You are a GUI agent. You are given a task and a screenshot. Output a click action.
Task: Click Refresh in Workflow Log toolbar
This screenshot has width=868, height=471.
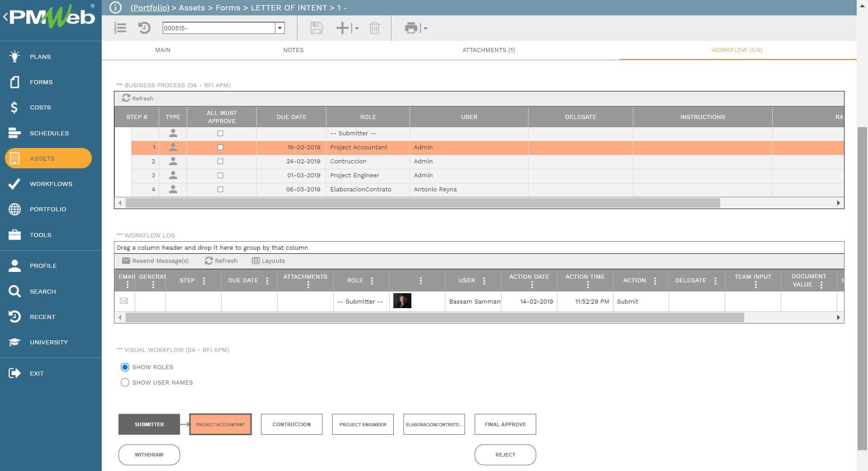(221, 261)
